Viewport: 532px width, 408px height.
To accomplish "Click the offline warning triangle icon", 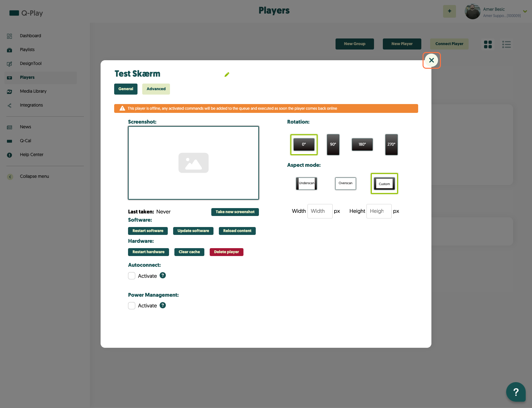I will 122,108.
